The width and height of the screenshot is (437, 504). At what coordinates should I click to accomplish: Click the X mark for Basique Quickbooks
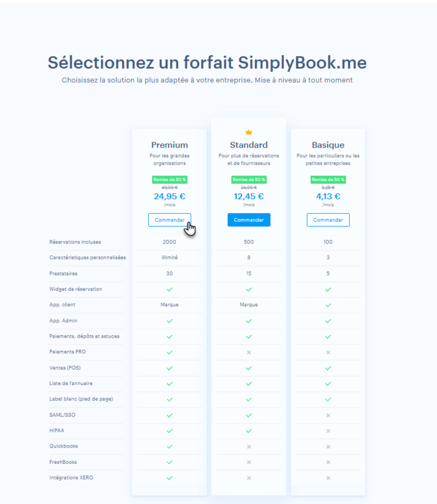tap(328, 446)
